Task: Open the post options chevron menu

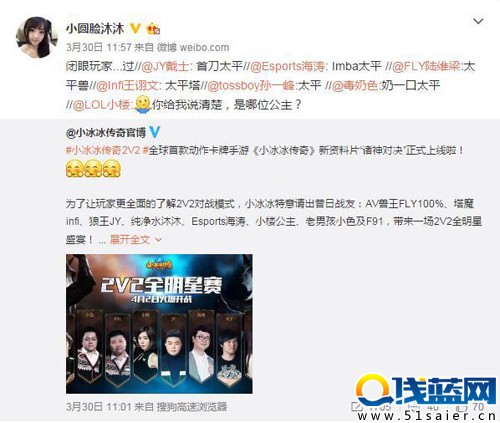Action: click(x=478, y=22)
